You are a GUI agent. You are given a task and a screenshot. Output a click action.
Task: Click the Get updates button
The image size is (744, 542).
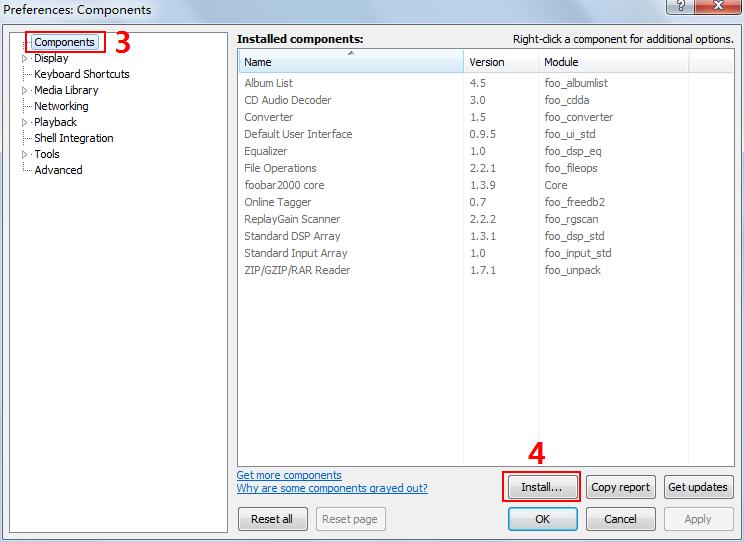pos(698,487)
